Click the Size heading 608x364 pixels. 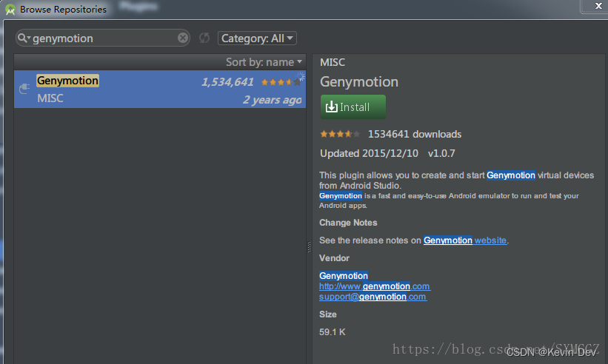(327, 314)
